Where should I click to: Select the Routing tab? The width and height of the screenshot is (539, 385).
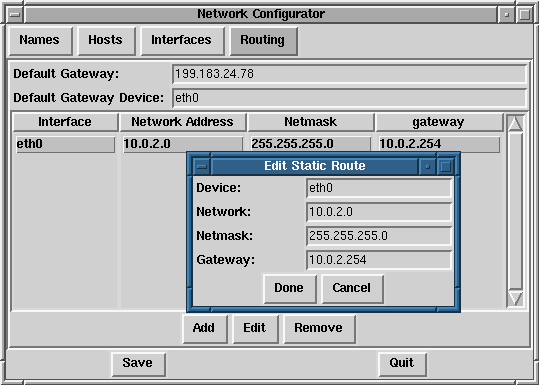(264, 41)
